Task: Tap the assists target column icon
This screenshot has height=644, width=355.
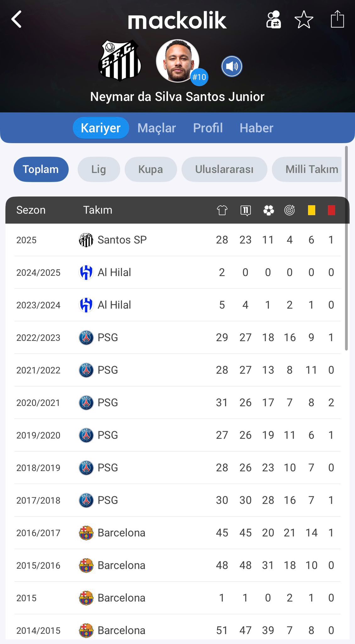Action: (289, 210)
